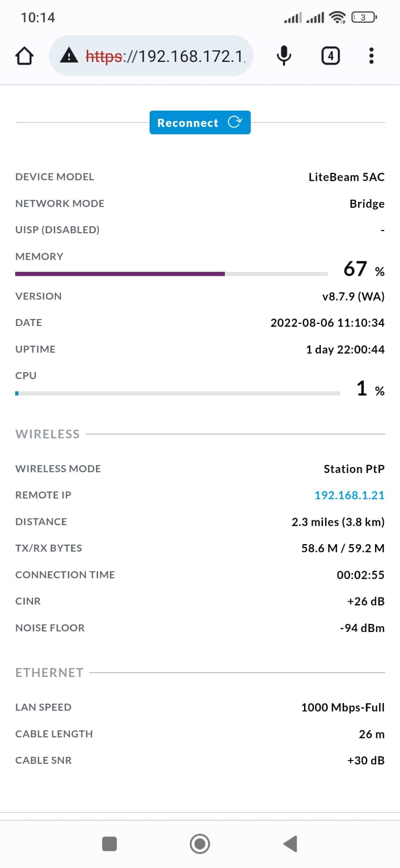This screenshot has width=400, height=868.
Task: Tap the insecure connection warning triangle
Action: [69, 55]
